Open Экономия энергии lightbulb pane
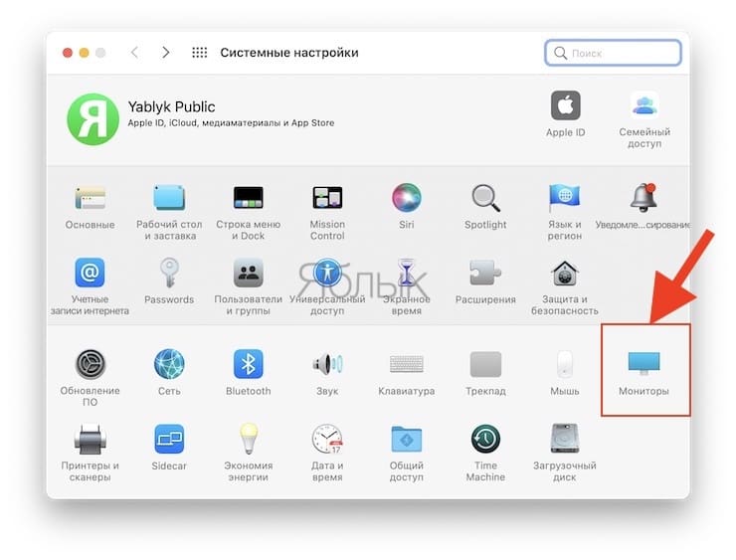The image size is (736, 560). tap(249, 439)
